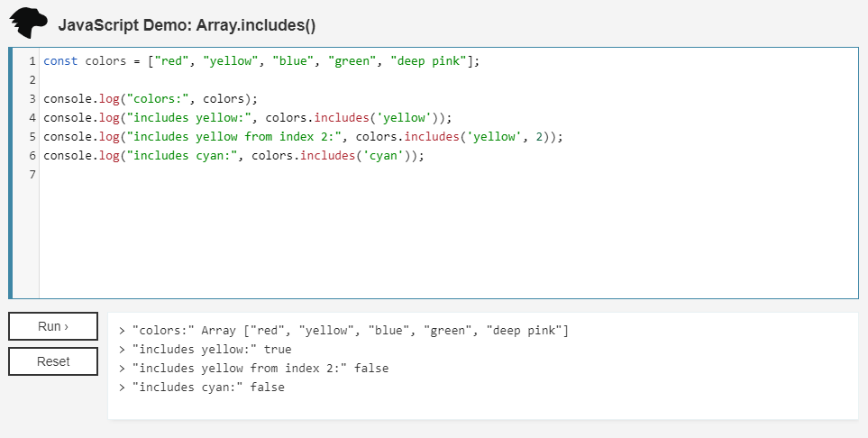Image resolution: width=868 pixels, height=438 pixels.
Task: Click the "deep pink" string in code
Action: click(x=428, y=61)
